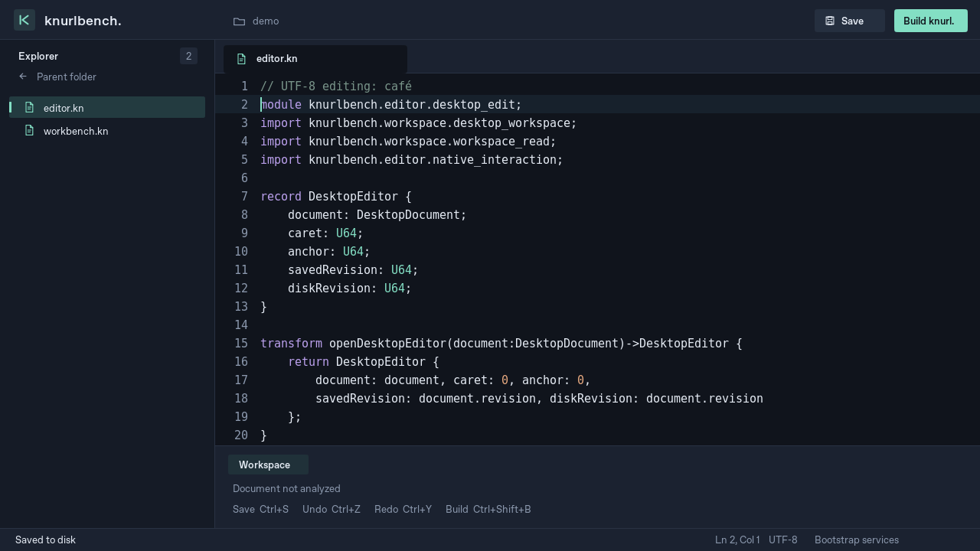The width and height of the screenshot is (980, 551).
Task: Click the knurlbench. app title
Action: tap(83, 21)
